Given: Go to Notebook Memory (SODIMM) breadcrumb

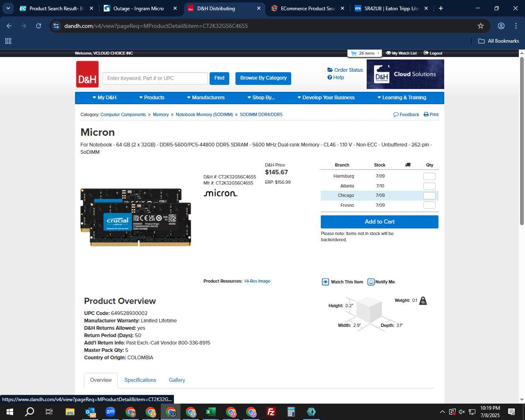Looking at the screenshot, I should click(204, 115).
